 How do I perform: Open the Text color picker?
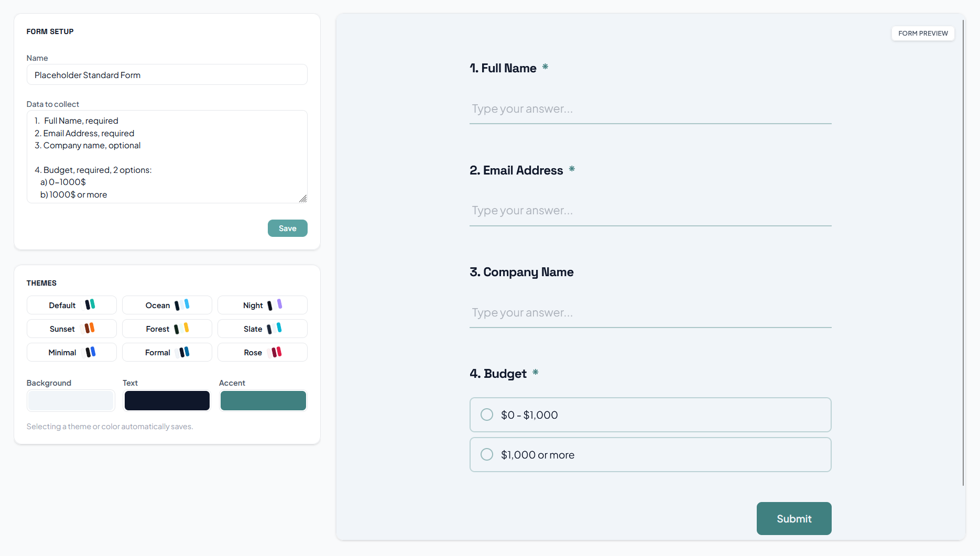click(167, 400)
